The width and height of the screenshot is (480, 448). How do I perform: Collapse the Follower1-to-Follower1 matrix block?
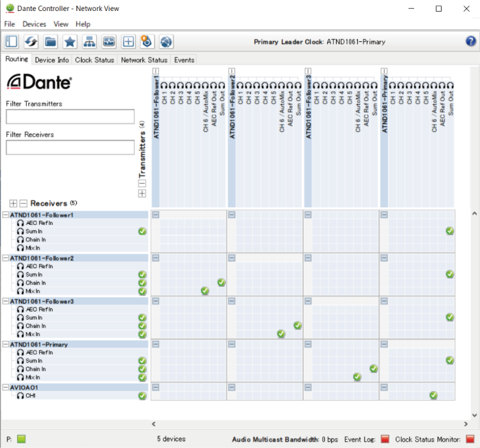click(x=156, y=215)
